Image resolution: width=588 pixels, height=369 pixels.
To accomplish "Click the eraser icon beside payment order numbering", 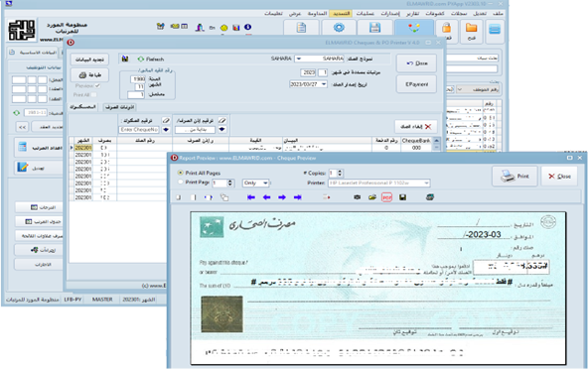I will tap(222, 120).
